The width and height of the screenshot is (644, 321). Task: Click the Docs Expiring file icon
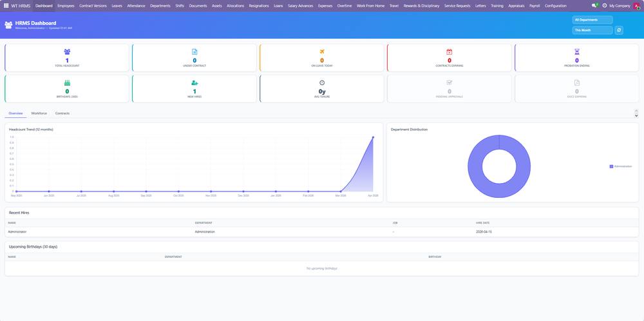576,83
